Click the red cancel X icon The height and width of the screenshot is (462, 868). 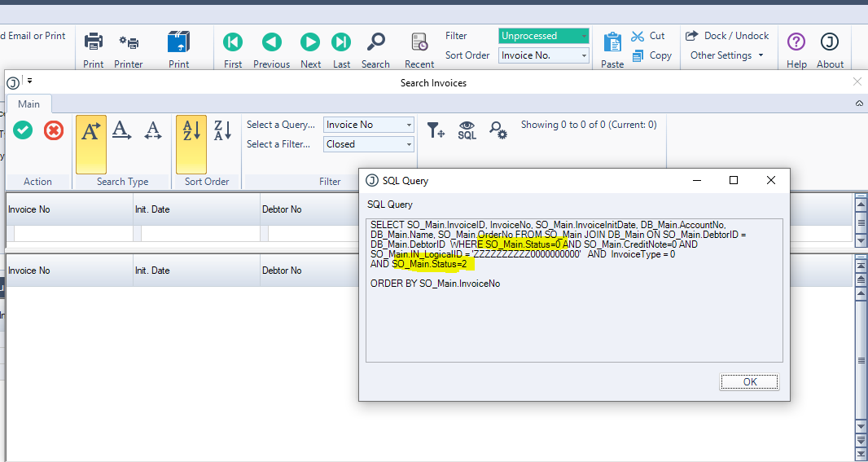point(54,130)
